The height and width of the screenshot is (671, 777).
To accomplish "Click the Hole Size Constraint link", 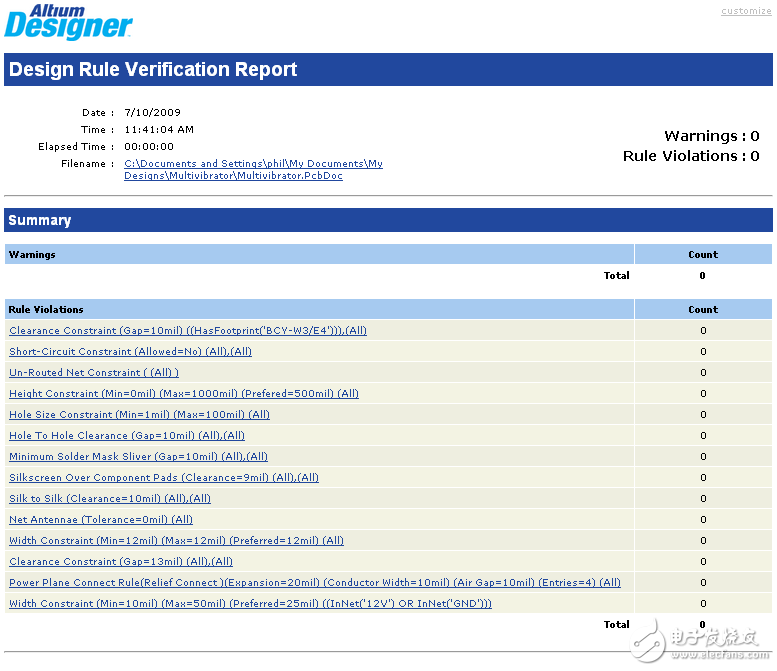I will (x=139, y=414).
